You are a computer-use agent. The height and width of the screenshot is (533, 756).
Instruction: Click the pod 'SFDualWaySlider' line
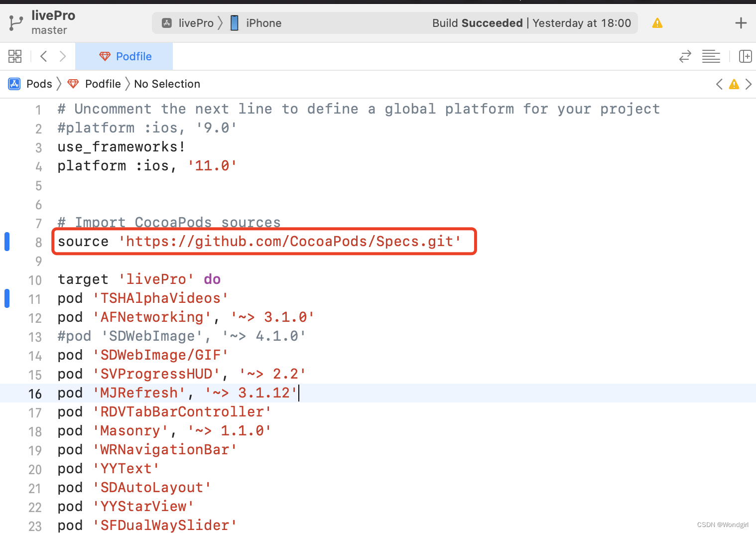point(147,525)
